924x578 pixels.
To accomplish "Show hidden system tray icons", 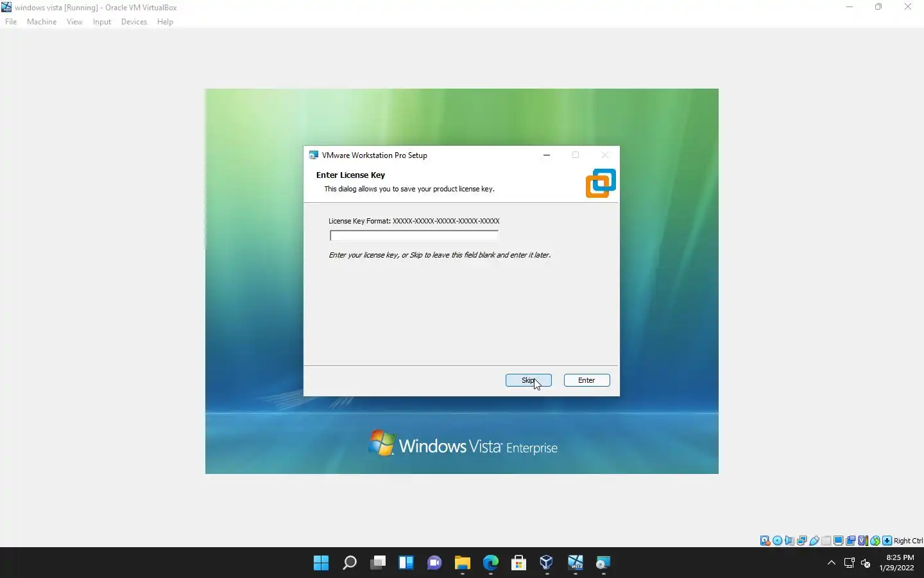I will click(x=831, y=563).
